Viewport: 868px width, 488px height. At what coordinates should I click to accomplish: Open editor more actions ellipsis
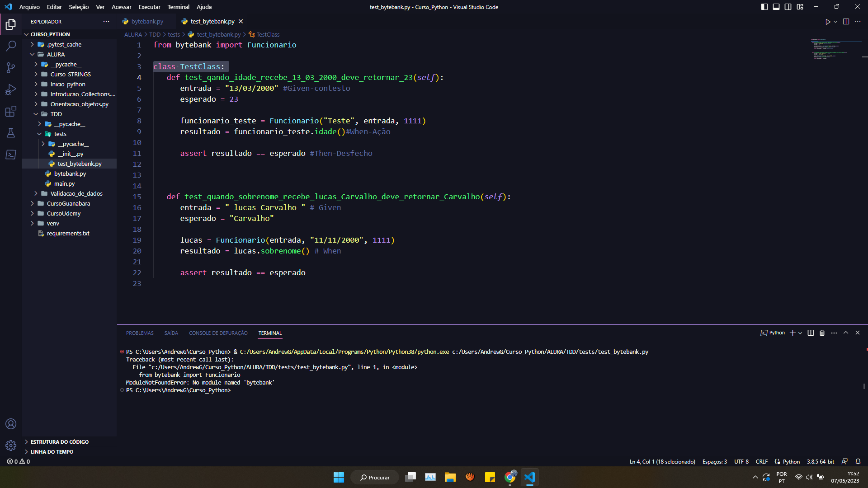pyautogui.click(x=858, y=22)
